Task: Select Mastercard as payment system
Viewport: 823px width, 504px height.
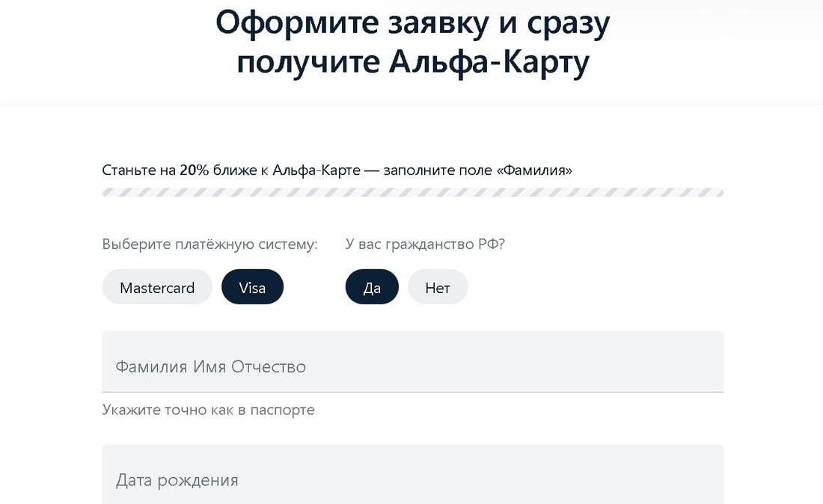Action: click(x=157, y=287)
